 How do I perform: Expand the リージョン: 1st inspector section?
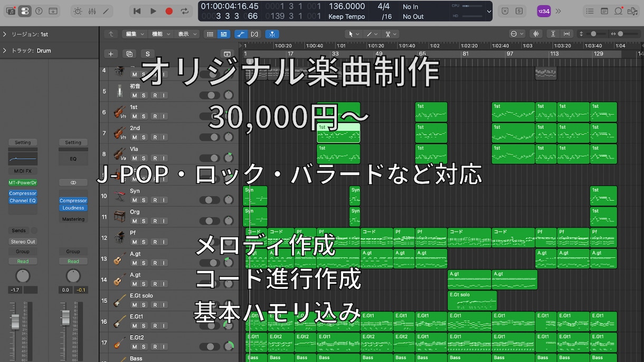(5, 34)
